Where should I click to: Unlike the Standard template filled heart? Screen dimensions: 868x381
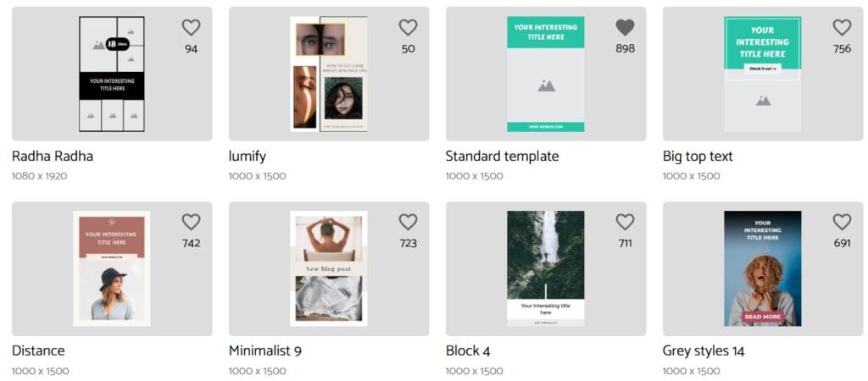point(625,28)
